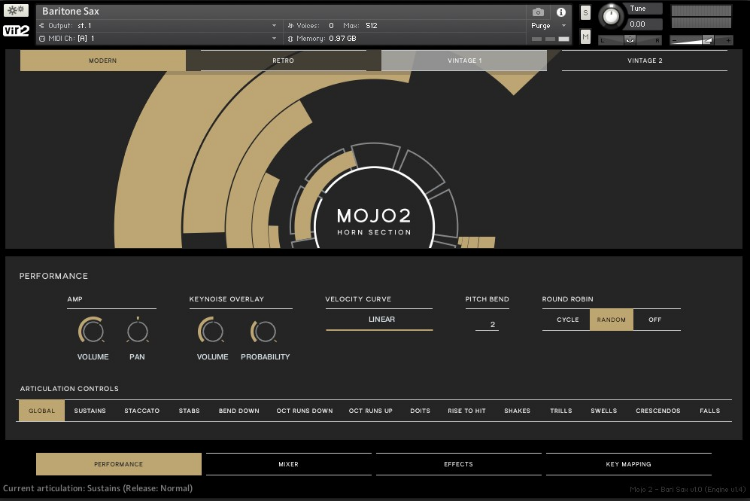This screenshot has height=501, width=751.
Task: Select the Stabs articulation
Action: [x=189, y=410]
